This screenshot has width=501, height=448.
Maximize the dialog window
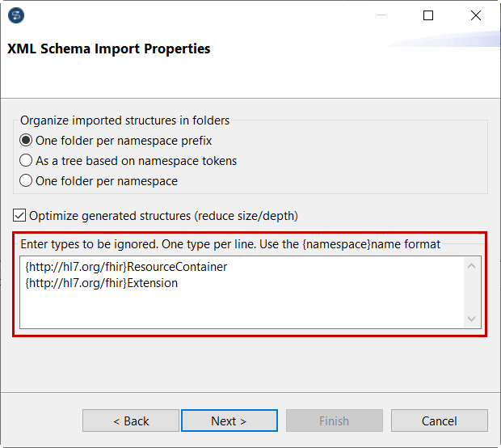click(428, 15)
